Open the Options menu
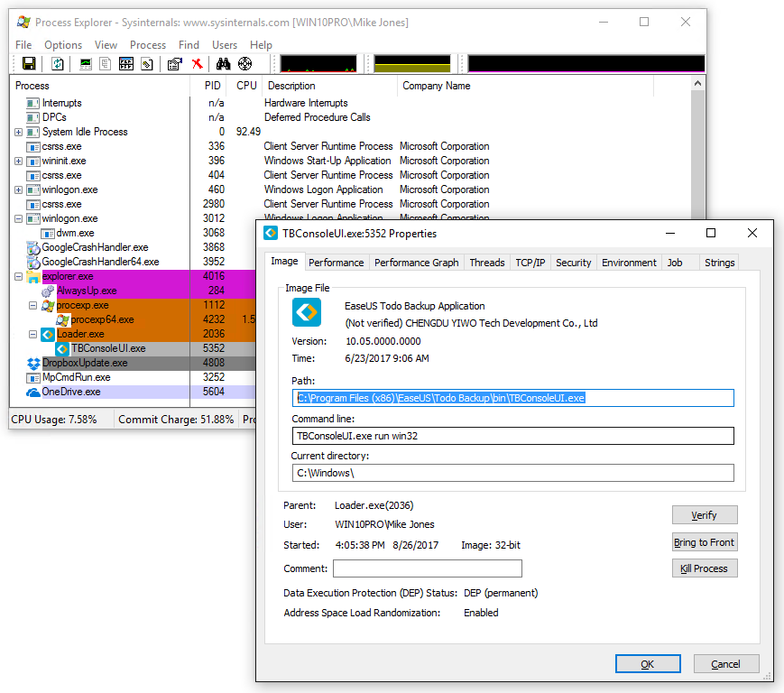This screenshot has width=784, height=693. pos(63,45)
